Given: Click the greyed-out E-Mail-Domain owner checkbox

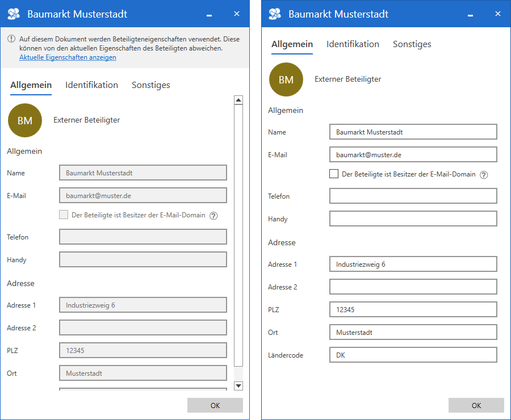Looking at the screenshot, I should [64, 215].
